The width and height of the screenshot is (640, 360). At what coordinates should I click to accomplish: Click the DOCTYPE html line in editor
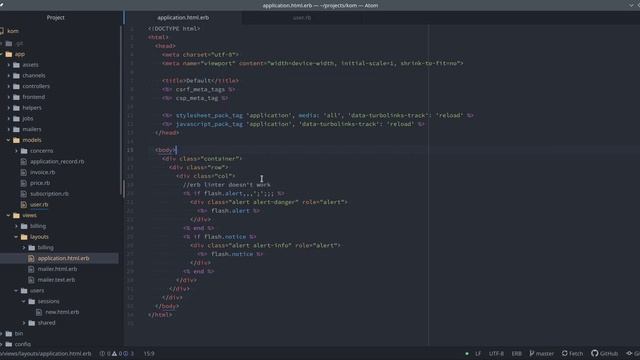click(174, 29)
